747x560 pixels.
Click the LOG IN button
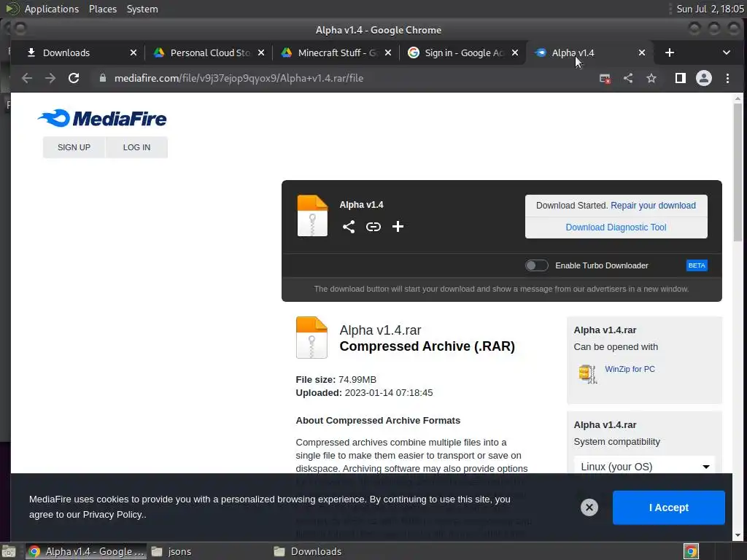pyautogui.click(x=136, y=147)
